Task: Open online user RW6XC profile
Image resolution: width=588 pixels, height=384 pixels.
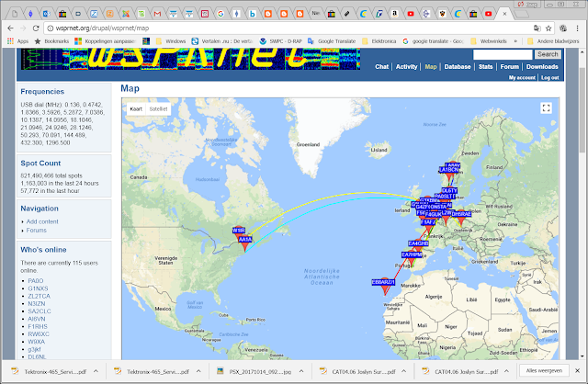Action: point(39,334)
